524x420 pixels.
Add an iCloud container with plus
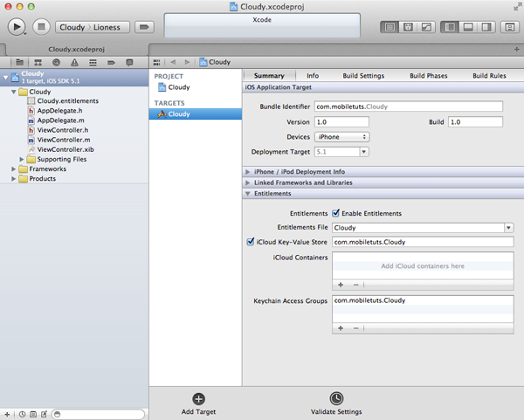point(341,285)
